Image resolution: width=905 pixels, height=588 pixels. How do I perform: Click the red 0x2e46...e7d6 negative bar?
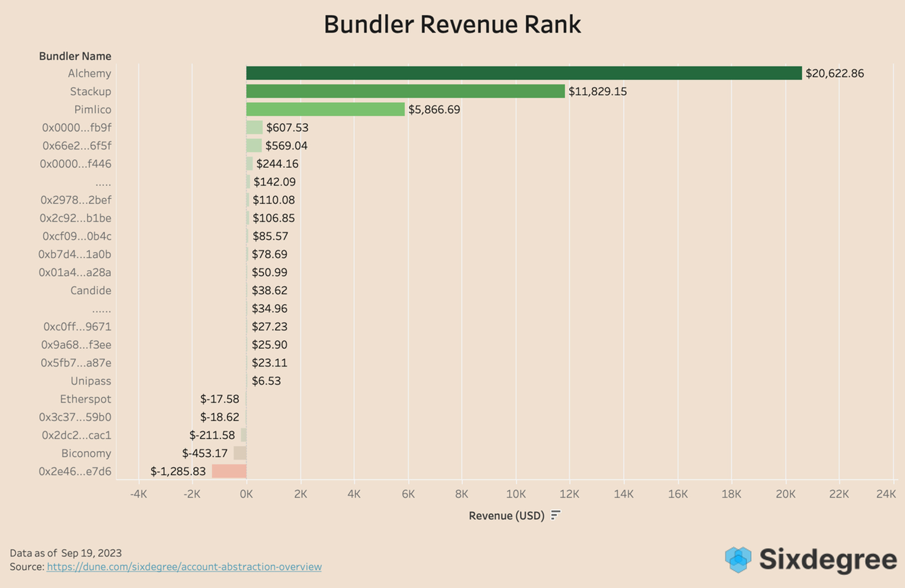[x=229, y=471]
